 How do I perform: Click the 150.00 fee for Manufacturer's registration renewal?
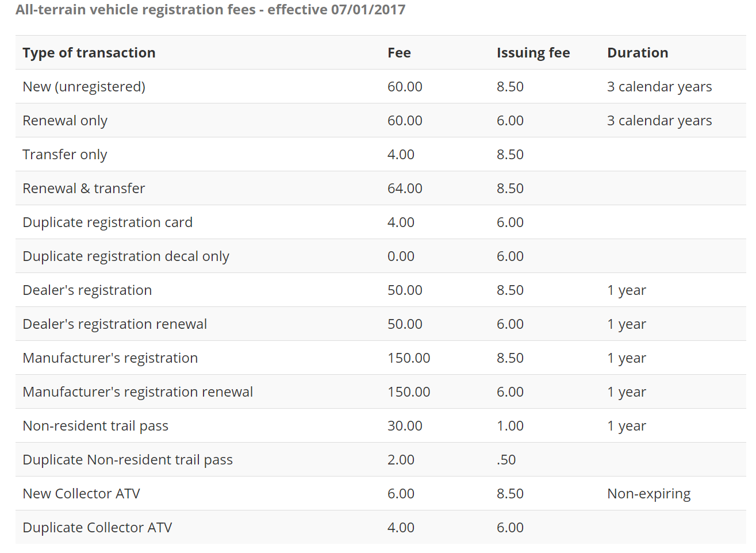pos(409,392)
